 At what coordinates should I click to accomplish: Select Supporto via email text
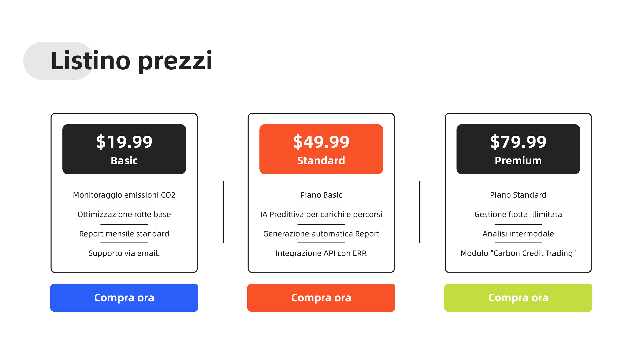pyautogui.click(x=124, y=253)
